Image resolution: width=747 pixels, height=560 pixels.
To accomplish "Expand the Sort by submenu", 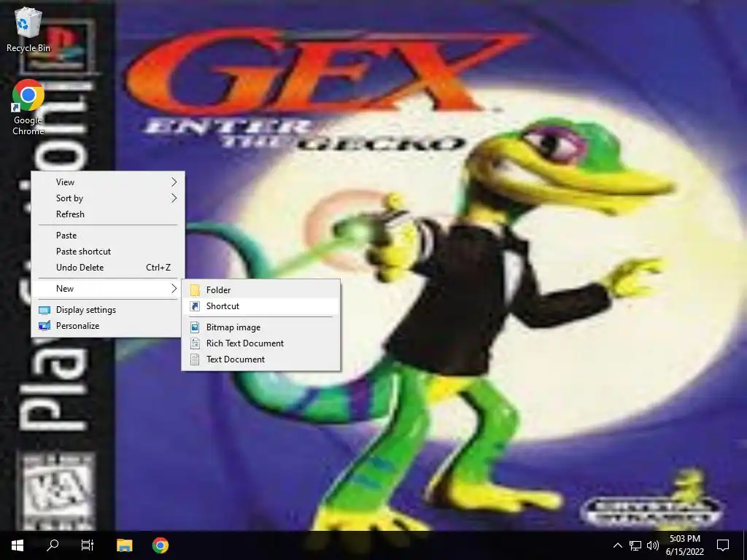I will coord(108,198).
